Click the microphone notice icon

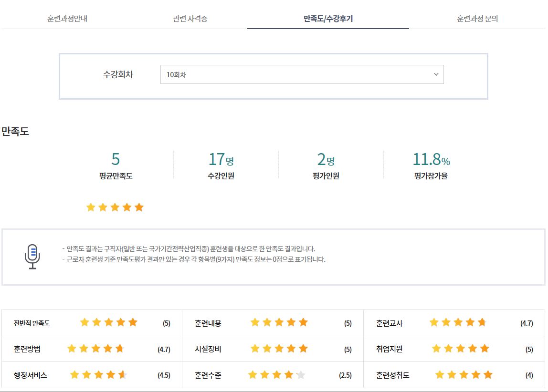32,257
